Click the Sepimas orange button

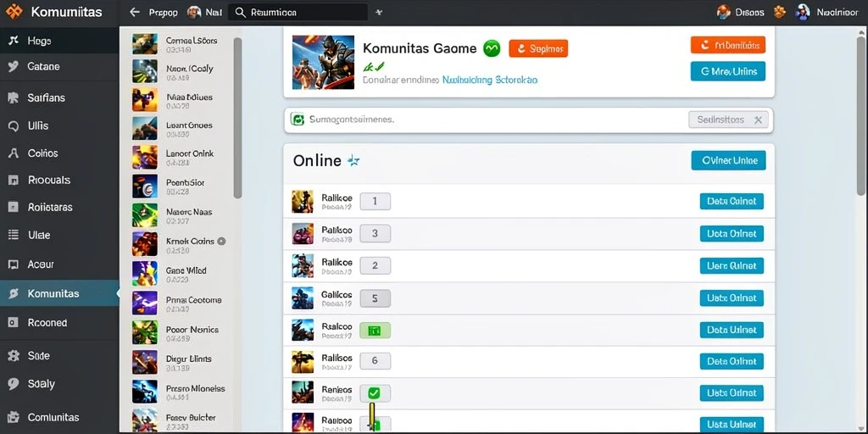point(538,48)
